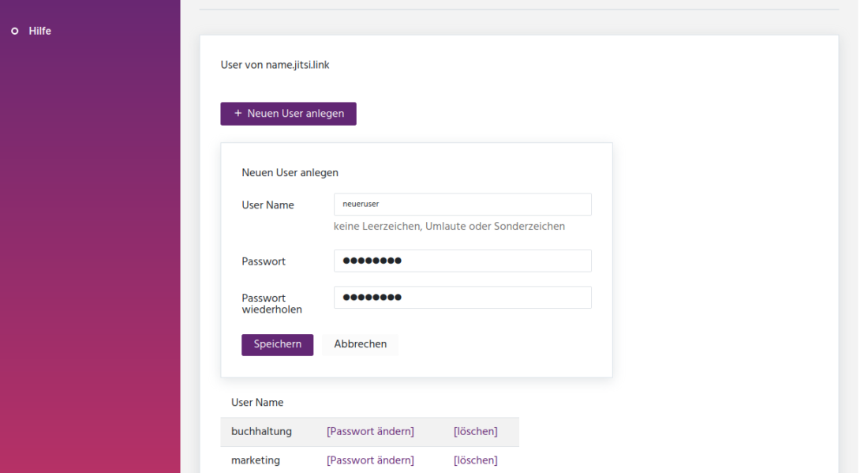
Task: Click into the Passwort input field
Action: pos(462,261)
